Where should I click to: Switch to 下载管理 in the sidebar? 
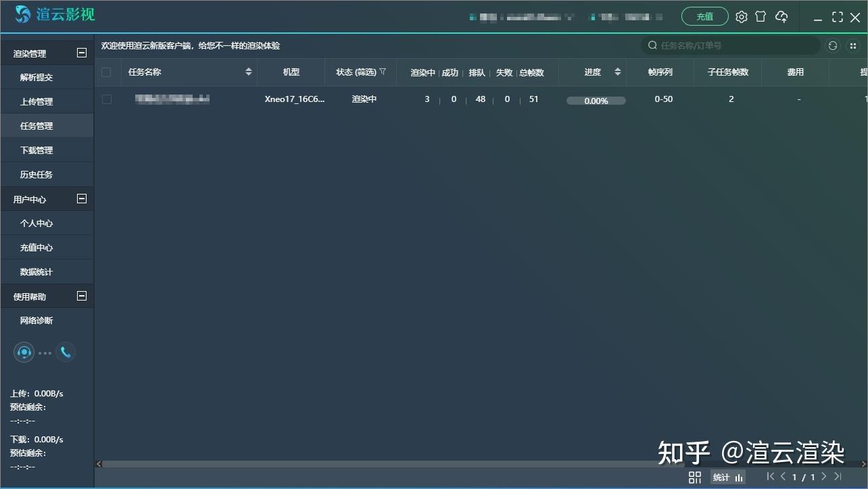pyautogui.click(x=37, y=149)
